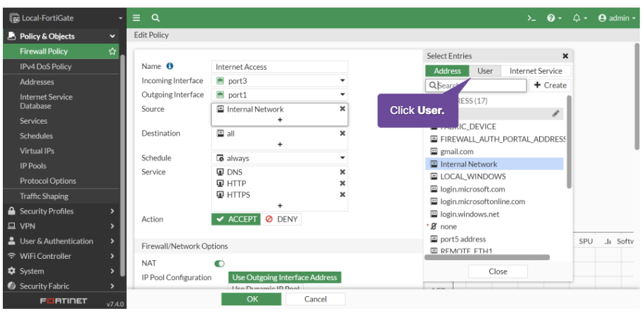
Task: Expand VPN menu section
Action: tap(61, 226)
